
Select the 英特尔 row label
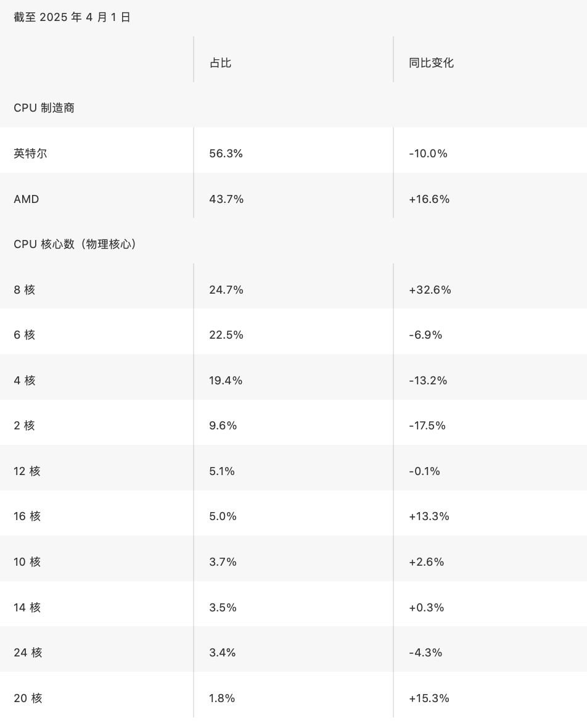30,153
